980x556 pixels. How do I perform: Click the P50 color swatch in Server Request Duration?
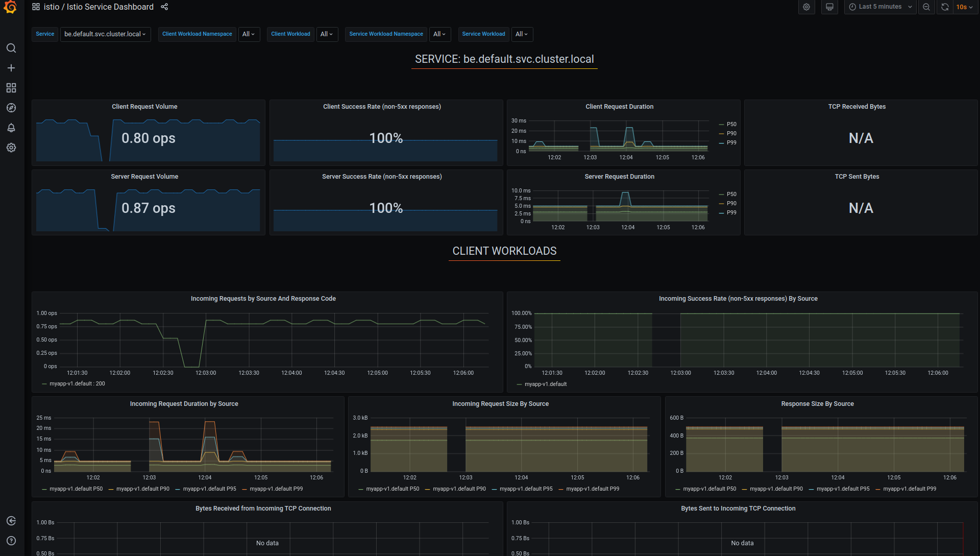tap(722, 195)
